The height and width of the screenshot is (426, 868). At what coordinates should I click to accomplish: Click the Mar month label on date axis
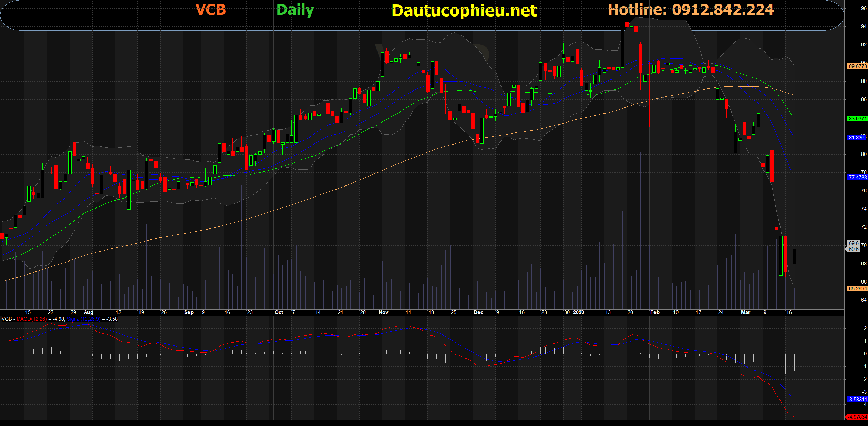click(745, 312)
